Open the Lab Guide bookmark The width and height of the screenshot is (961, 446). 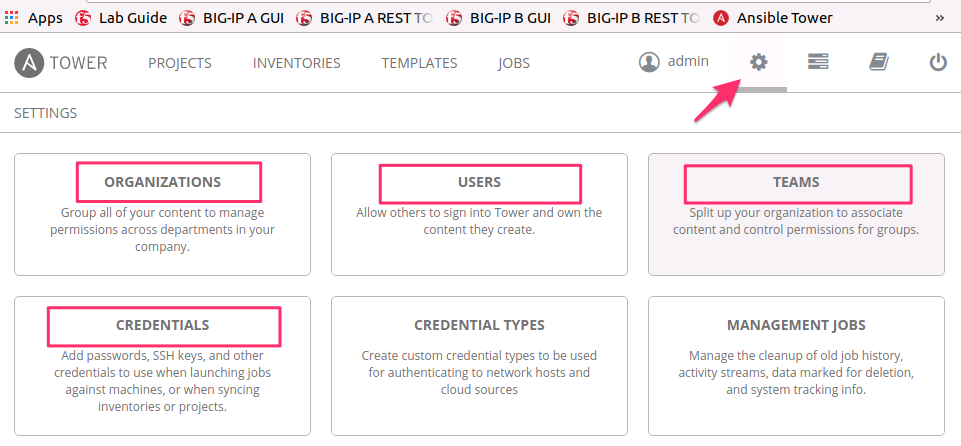121,18
